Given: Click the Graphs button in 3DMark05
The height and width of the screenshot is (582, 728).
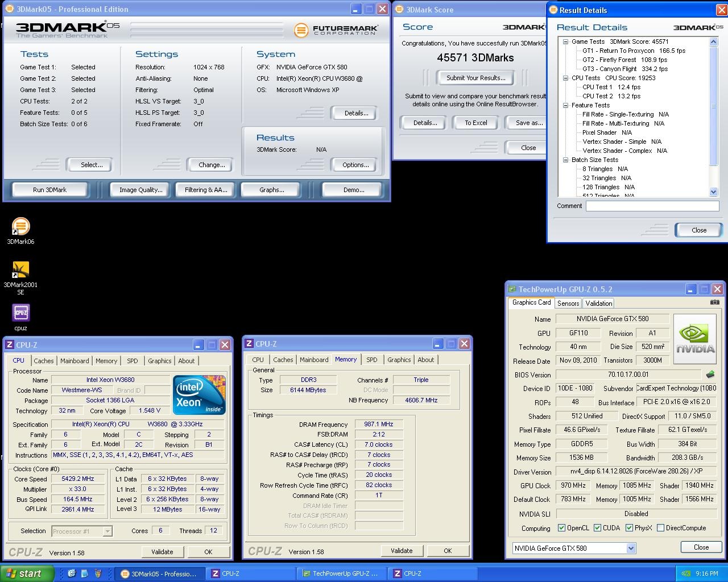Looking at the screenshot, I should 271,190.
